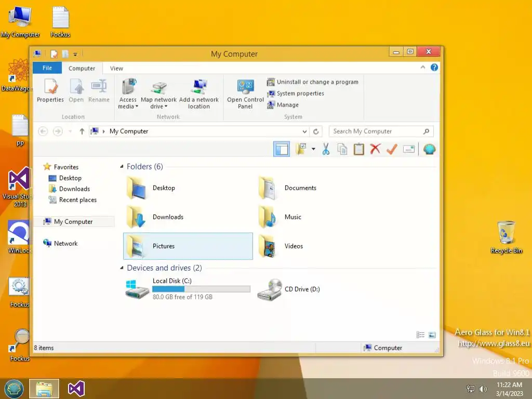Open recent locations dropdown arrow

click(x=70, y=131)
